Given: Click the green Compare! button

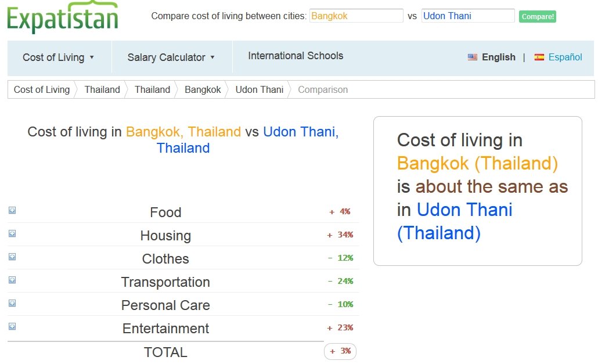Looking at the screenshot, I should pos(538,16).
